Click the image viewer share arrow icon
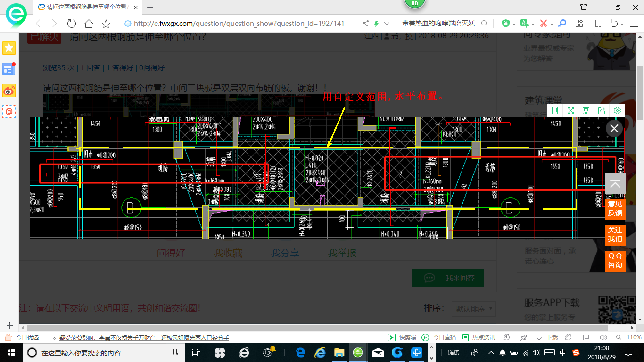 tap(602, 110)
